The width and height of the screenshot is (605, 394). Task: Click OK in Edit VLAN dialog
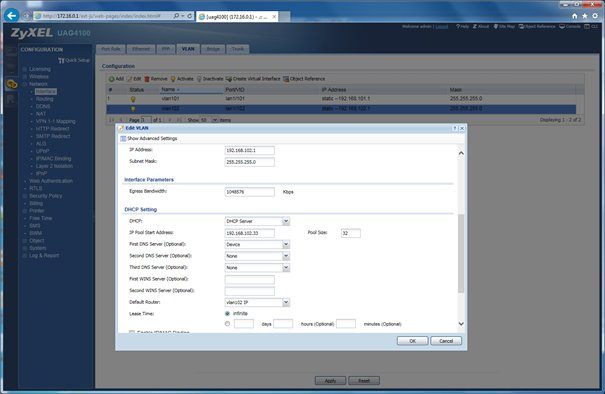point(412,341)
